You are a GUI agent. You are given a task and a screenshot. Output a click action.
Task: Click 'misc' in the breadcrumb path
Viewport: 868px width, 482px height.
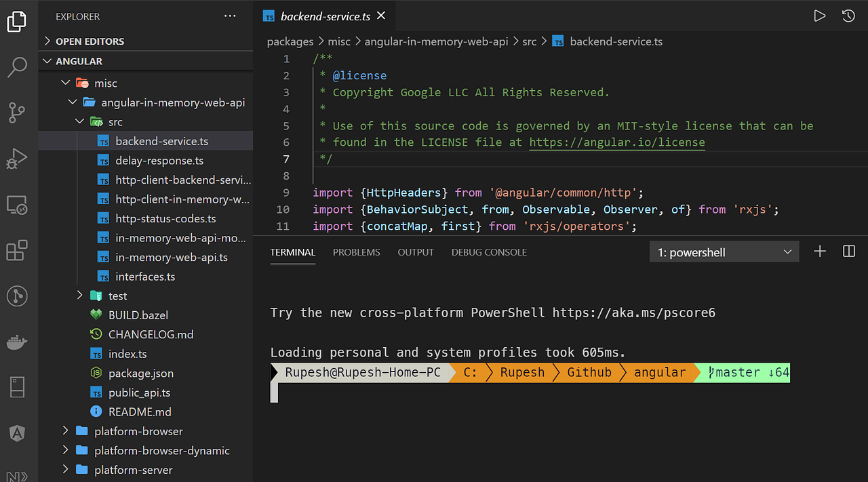[x=339, y=41]
